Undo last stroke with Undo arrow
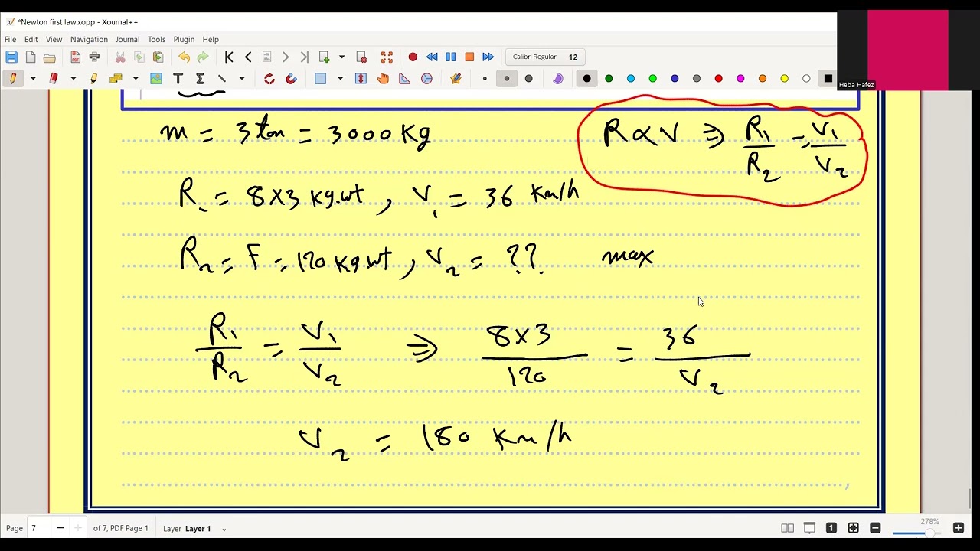 184,57
